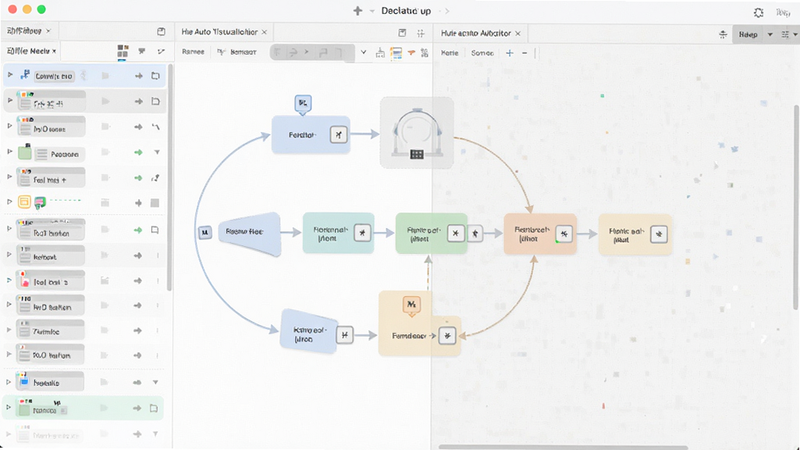Open settings with the gear icon at top right
800x450 pixels.
tap(759, 12)
